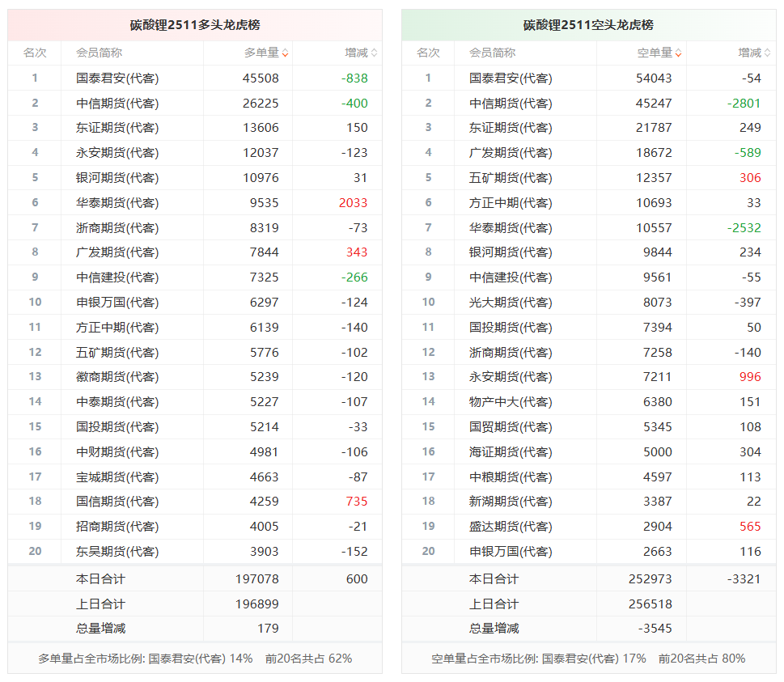Select 广发期货(代客) in short table
The image size is (784, 682).
tap(511, 153)
